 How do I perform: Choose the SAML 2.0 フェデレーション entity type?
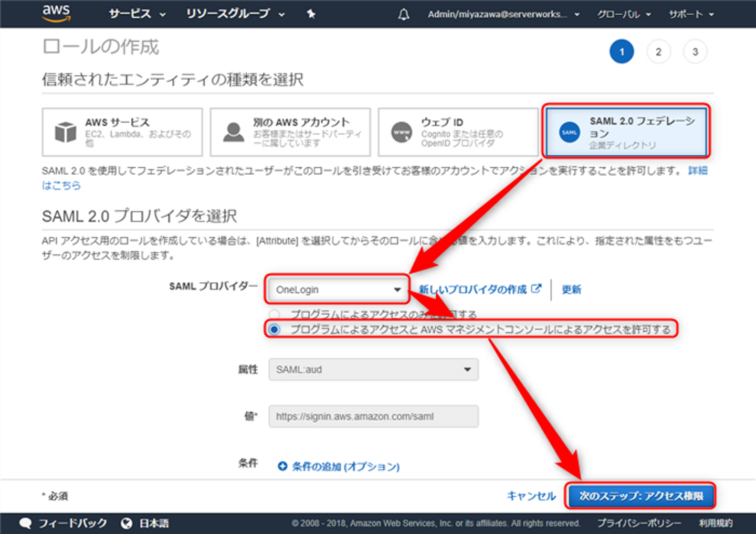[x=626, y=132]
